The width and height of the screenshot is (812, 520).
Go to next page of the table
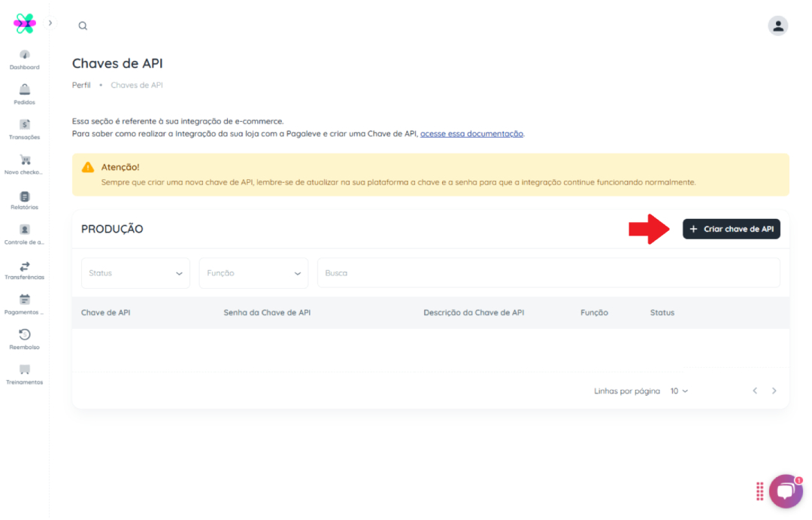click(x=774, y=391)
